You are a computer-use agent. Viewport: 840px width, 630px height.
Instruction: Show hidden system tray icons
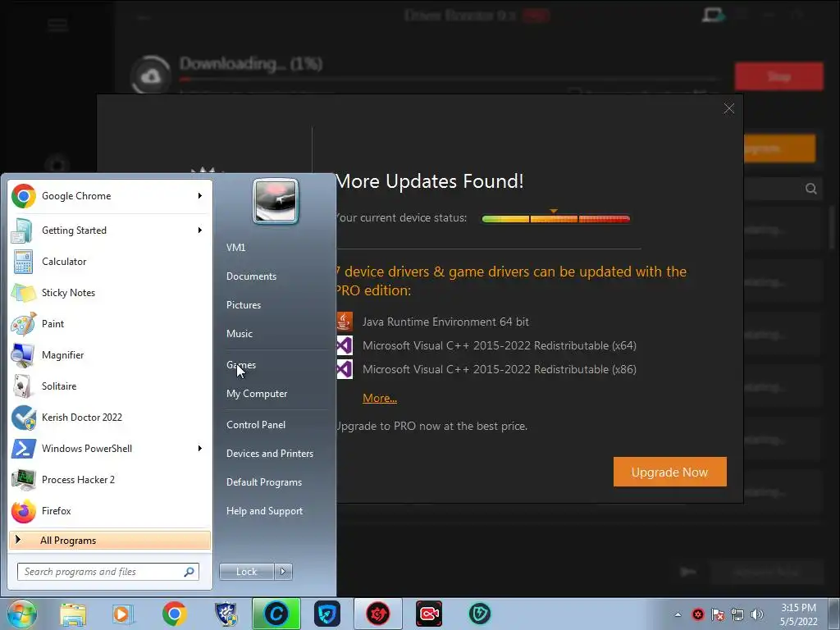pos(678,614)
